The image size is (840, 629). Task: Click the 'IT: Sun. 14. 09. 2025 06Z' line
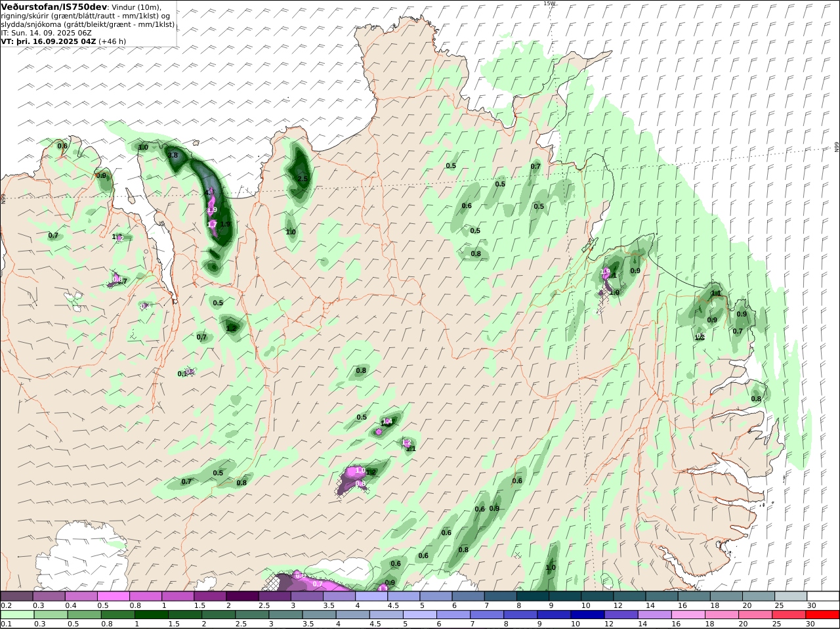click(x=47, y=32)
